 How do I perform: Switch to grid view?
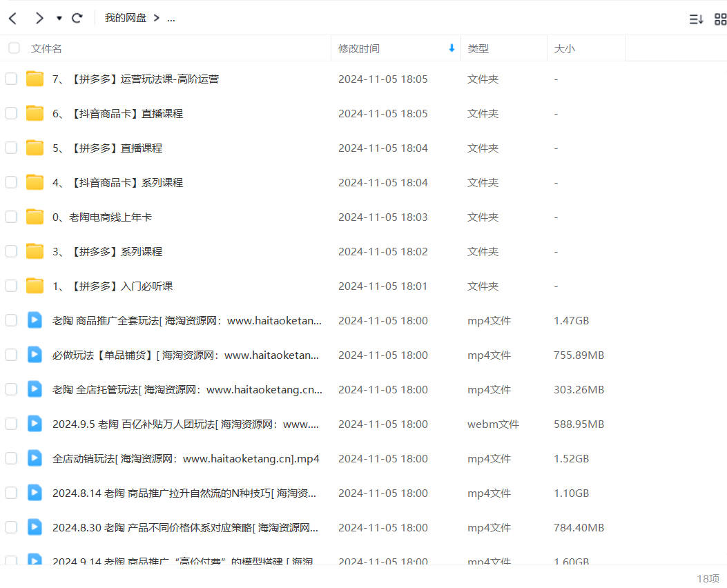tap(721, 19)
